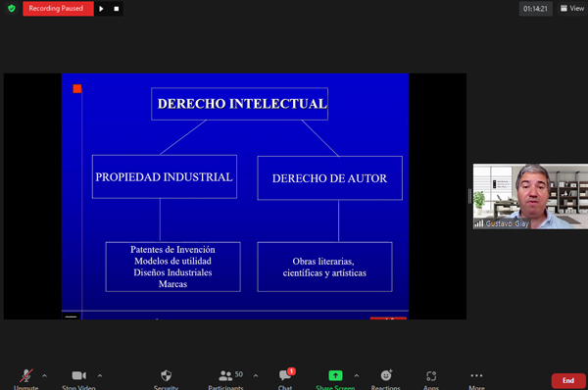
Task: Expand audio options arrow next to Unmute
Action: [45, 375]
